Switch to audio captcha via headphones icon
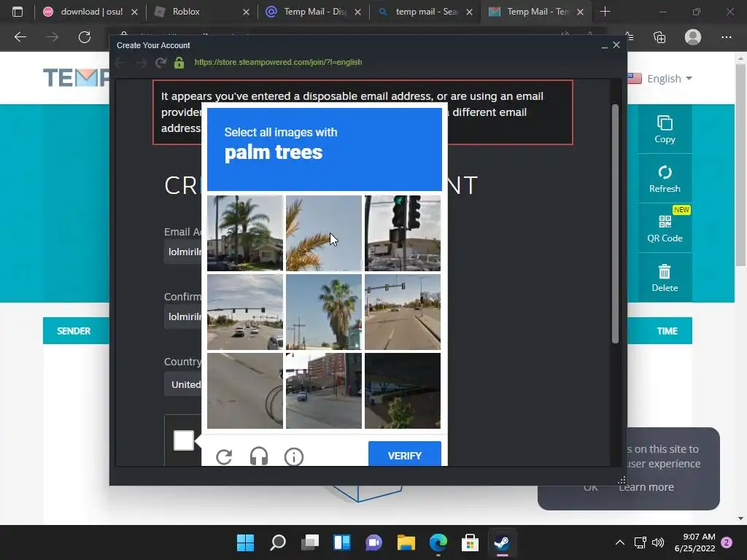 [x=259, y=456]
